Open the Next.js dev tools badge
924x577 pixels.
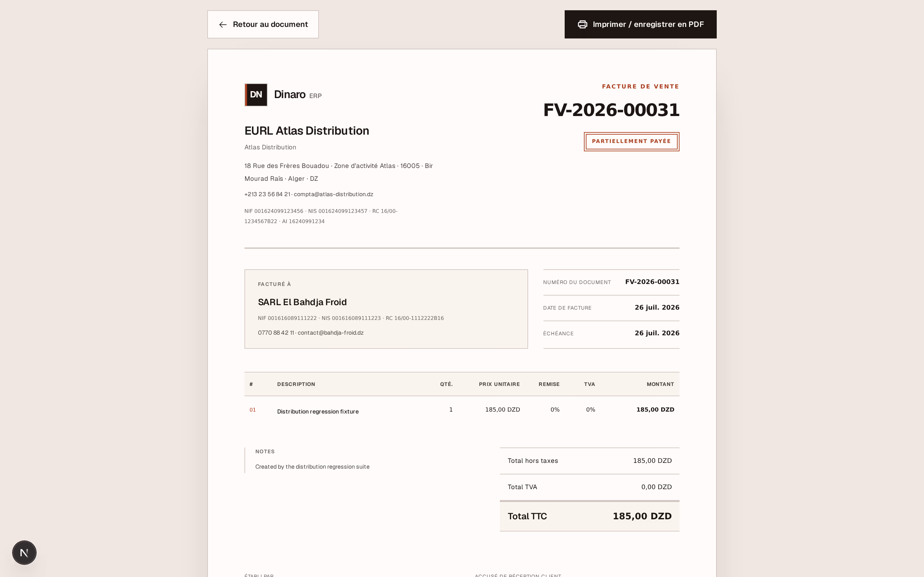[x=24, y=552]
